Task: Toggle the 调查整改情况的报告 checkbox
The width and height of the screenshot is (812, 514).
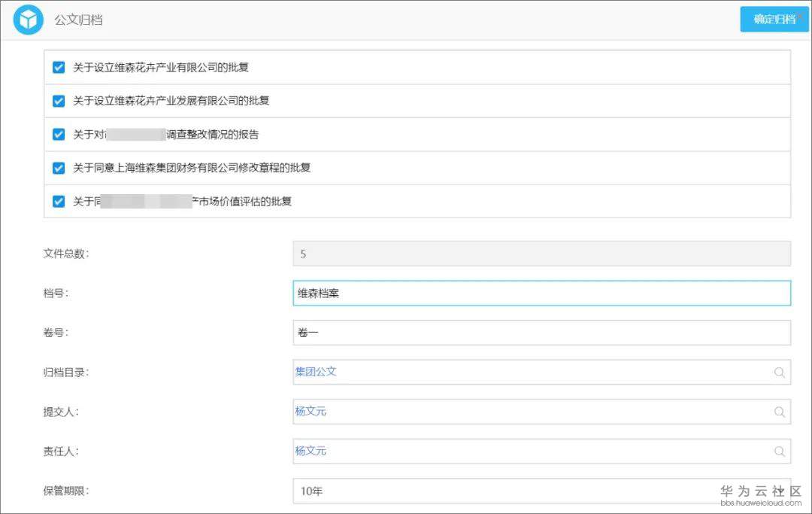Action: (x=58, y=134)
